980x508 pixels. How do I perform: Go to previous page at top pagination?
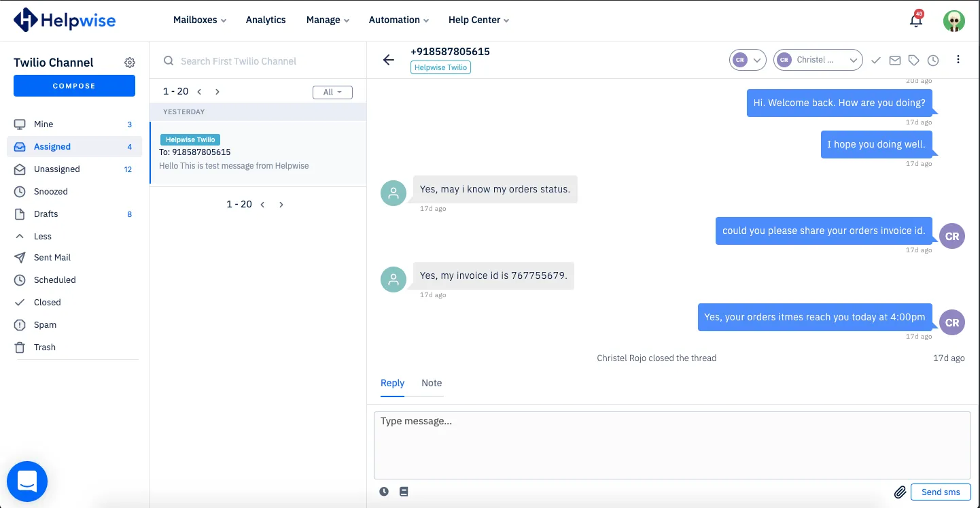[199, 92]
